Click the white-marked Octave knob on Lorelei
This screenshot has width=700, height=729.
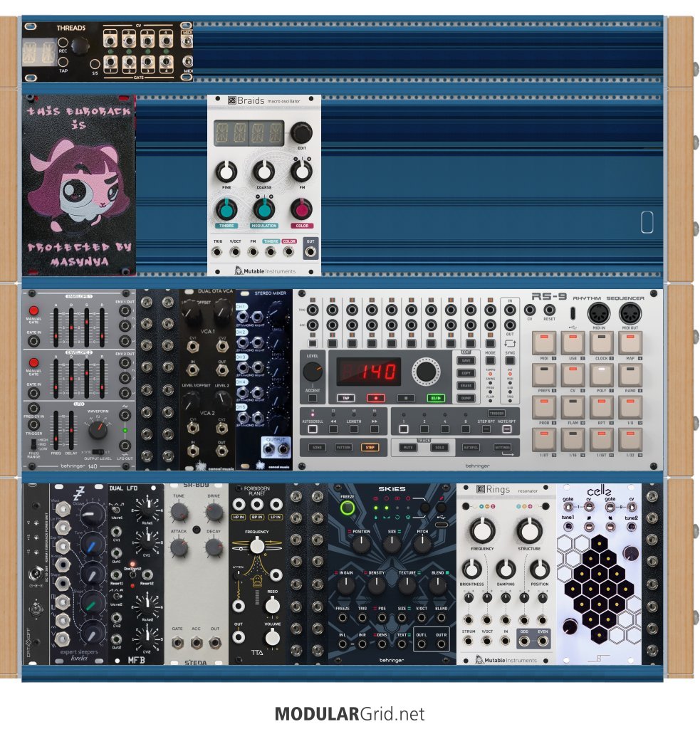pyautogui.click(x=92, y=515)
